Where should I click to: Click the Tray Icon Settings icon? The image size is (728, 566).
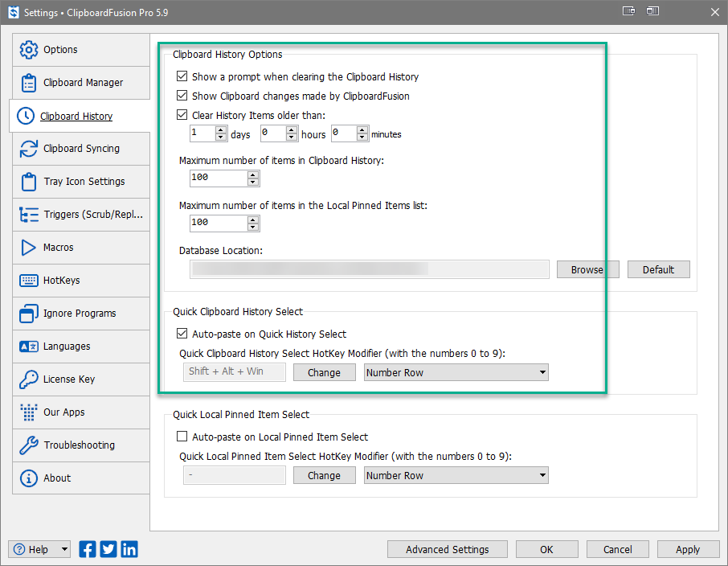(28, 182)
